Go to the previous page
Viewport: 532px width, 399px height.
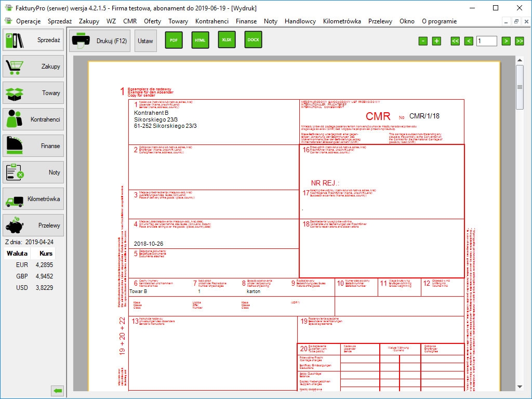tap(469, 41)
